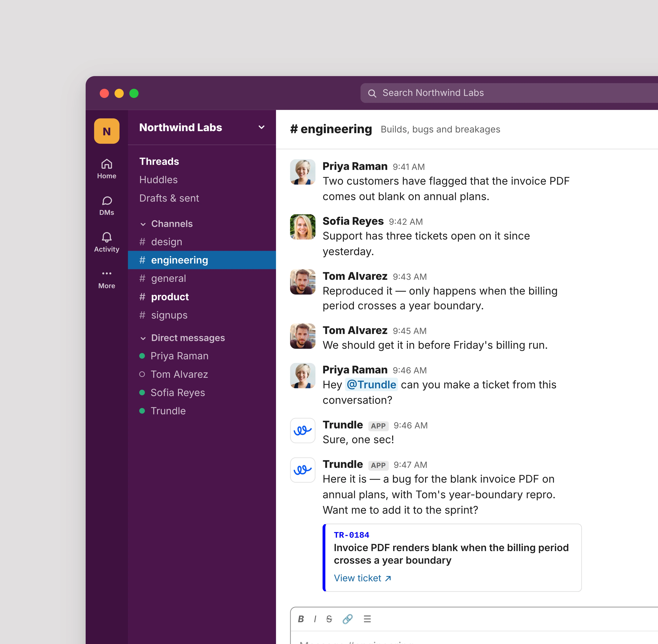The height and width of the screenshot is (644, 658).
Task: Click the # engineering channel title
Action: click(331, 129)
